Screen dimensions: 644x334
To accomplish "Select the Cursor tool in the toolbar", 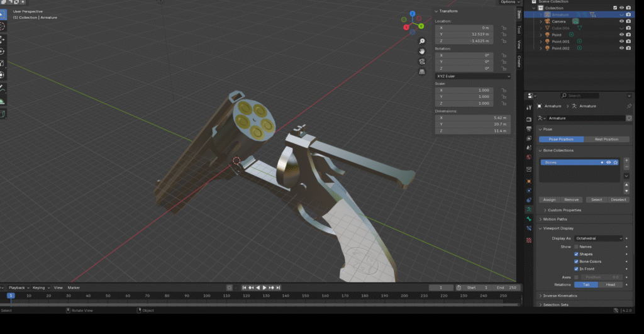I will coord(2,27).
